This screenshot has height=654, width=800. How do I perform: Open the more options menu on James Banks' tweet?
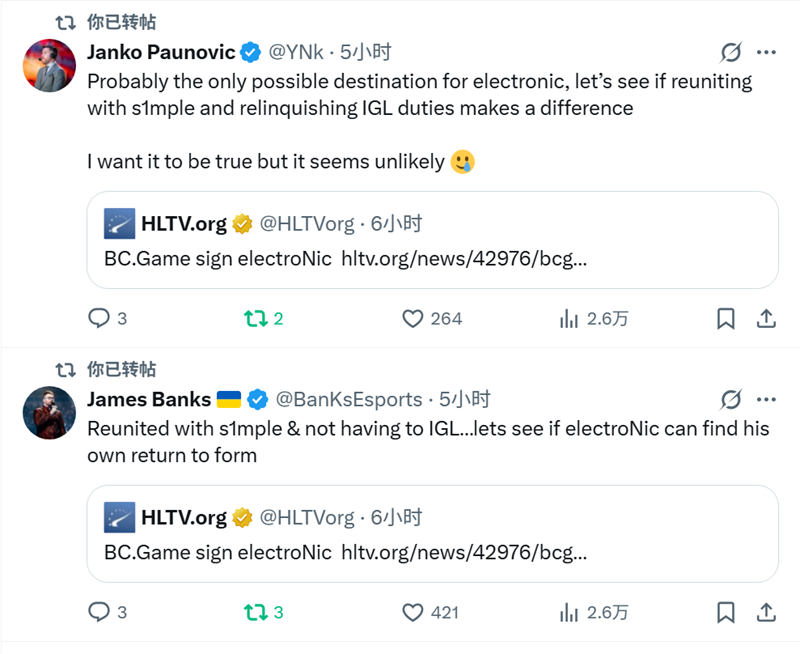[x=767, y=399]
